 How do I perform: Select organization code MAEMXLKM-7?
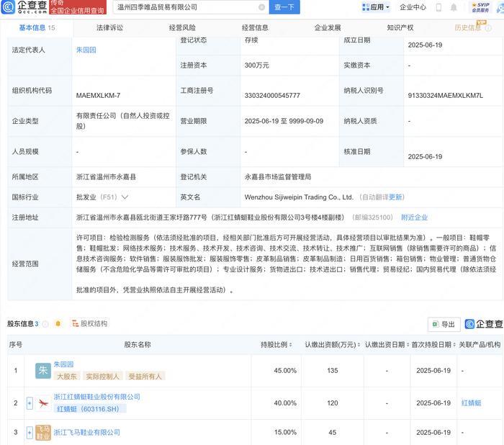click(99, 96)
